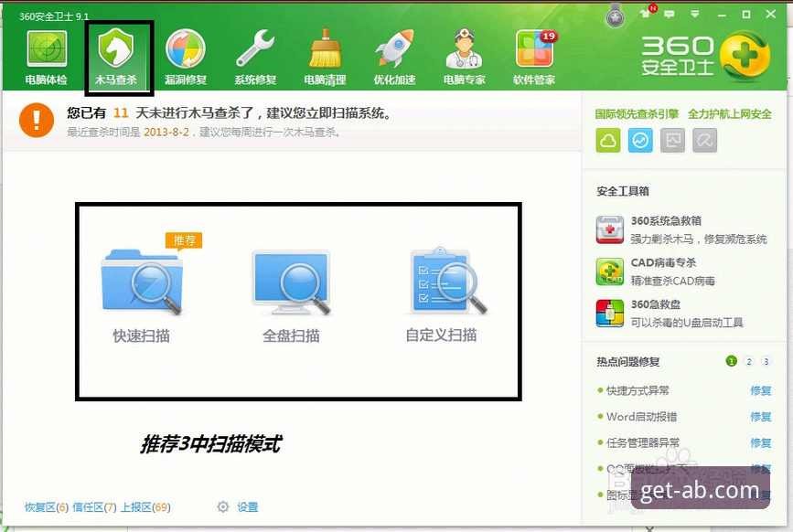Image resolution: width=793 pixels, height=532 pixels.
Task: Open the 系统修复 system repair wrench
Action: (x=255, y=57)
